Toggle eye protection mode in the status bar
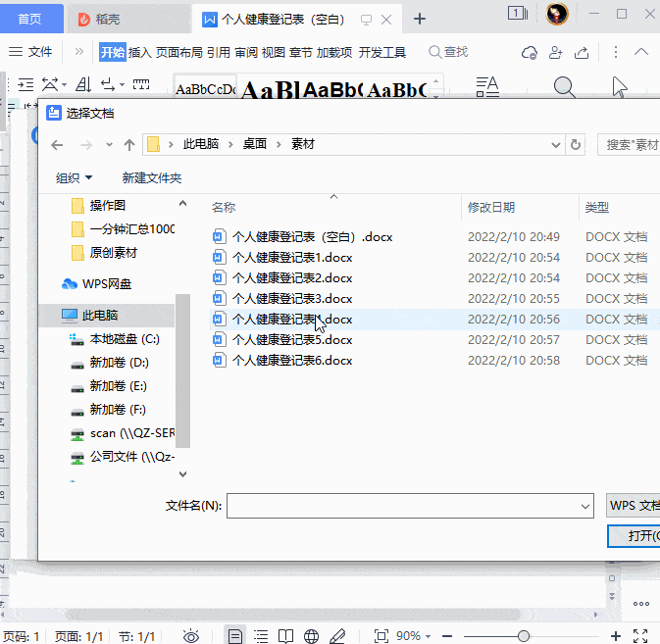 [191, 636]
